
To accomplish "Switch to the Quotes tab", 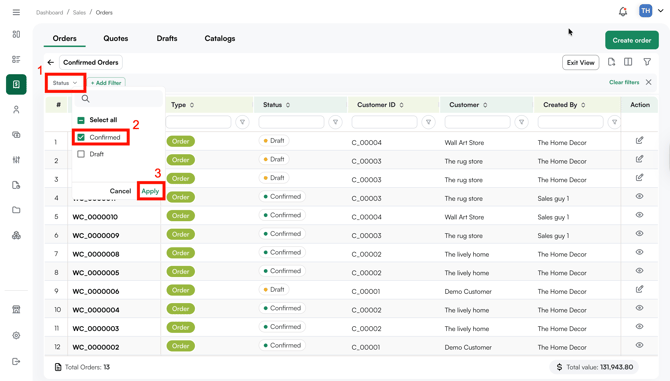I will tap(116, 38).
